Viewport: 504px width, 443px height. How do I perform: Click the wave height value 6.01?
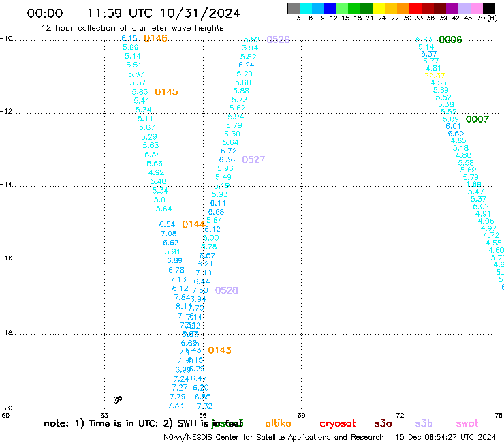click(x=453, y=127)
